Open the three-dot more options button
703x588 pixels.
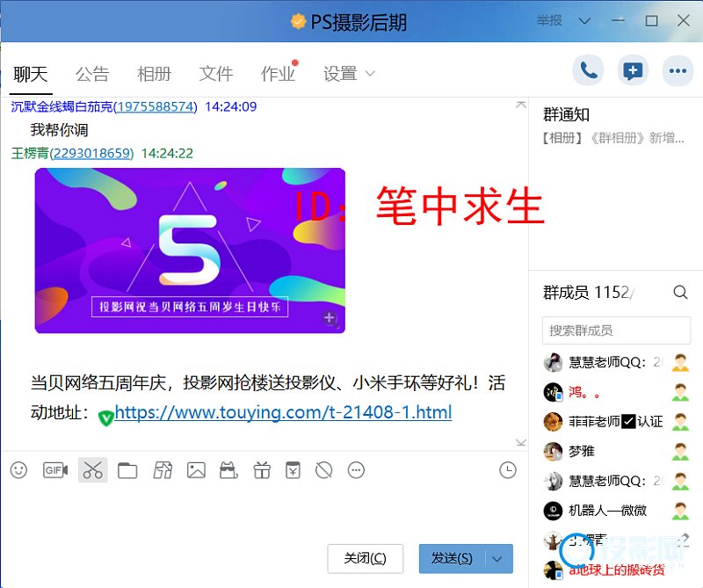pos(677,71)
